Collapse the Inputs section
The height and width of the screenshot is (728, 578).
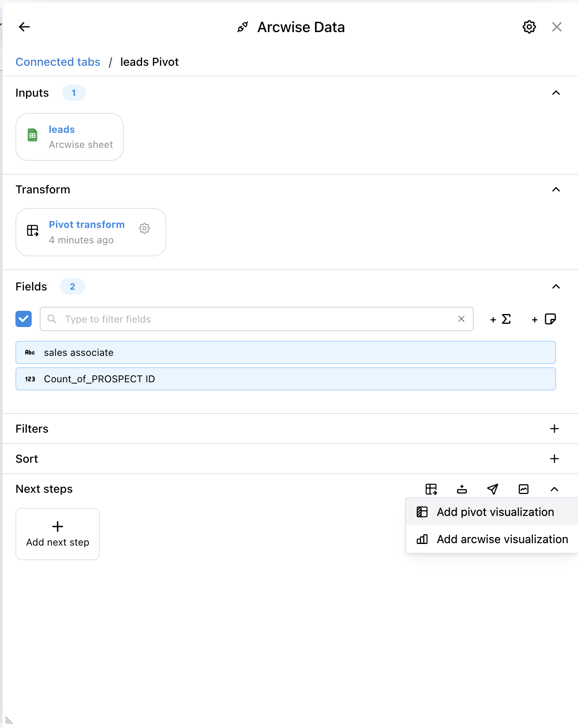(556, 93)
